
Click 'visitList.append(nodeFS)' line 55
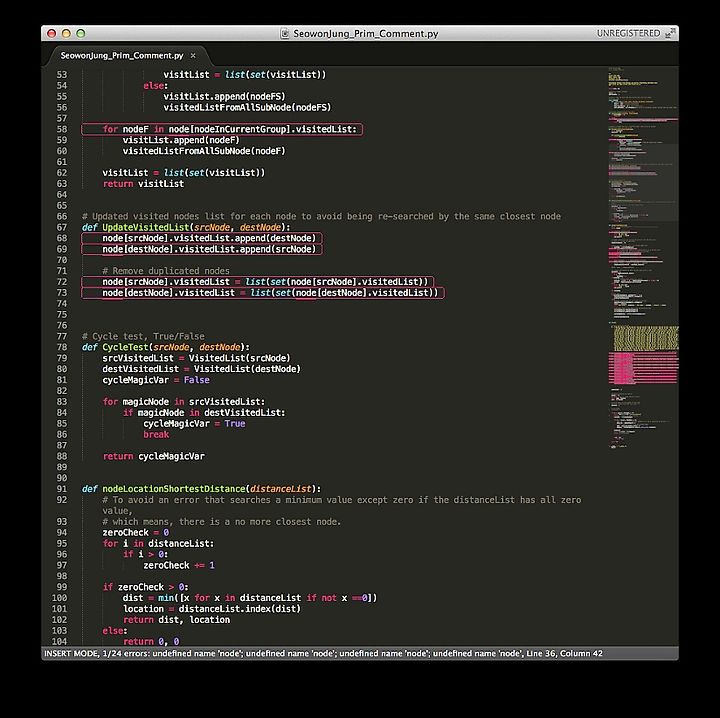click(224, 96)
